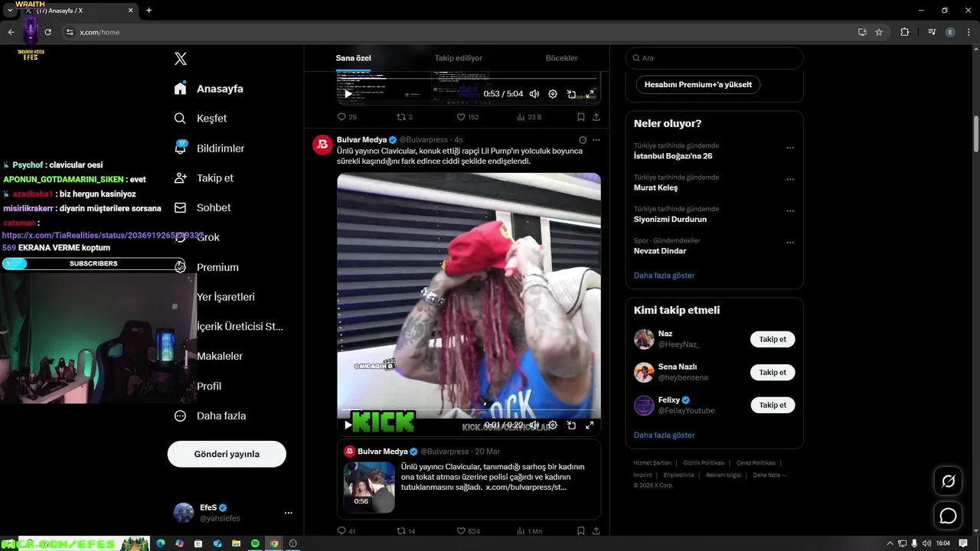
Task: Like the Bulvar Medya post with 624 likes
Action: [468, 531]
